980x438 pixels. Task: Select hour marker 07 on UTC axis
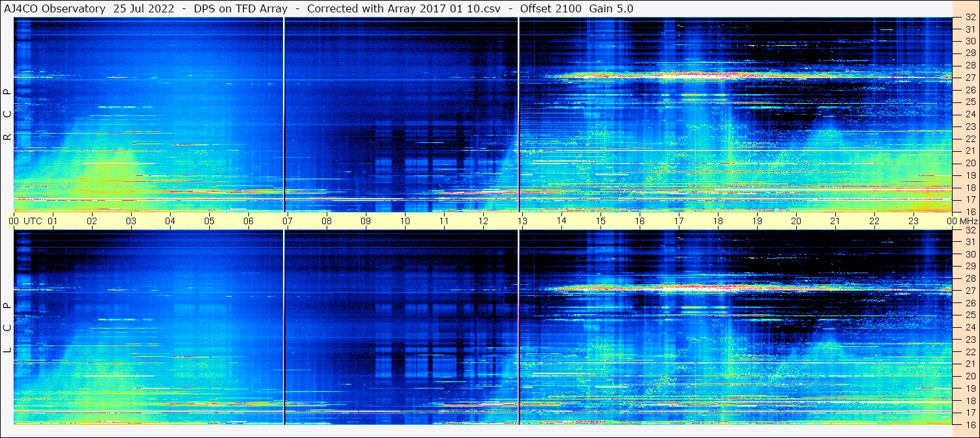pos(288,221)
